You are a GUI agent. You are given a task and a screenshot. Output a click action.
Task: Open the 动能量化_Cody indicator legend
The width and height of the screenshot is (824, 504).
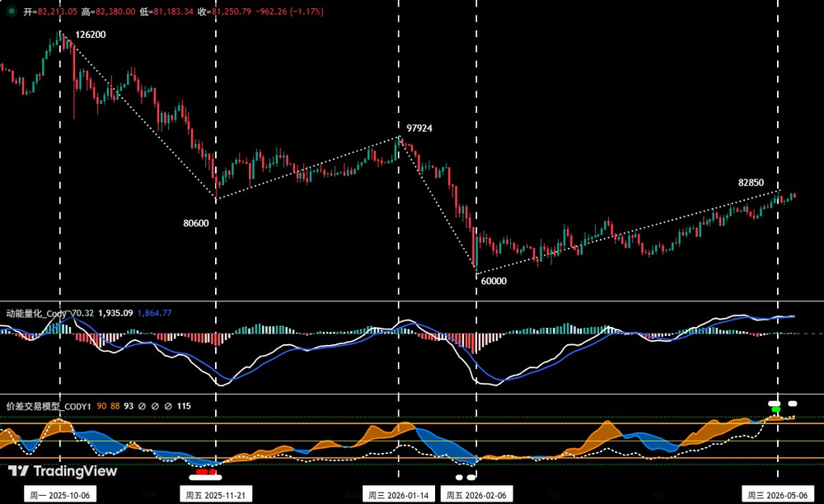click(x=36, y=314)
